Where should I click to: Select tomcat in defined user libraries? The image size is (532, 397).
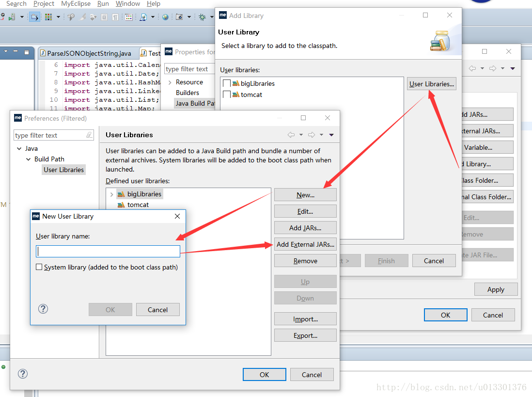click(138, 205)
